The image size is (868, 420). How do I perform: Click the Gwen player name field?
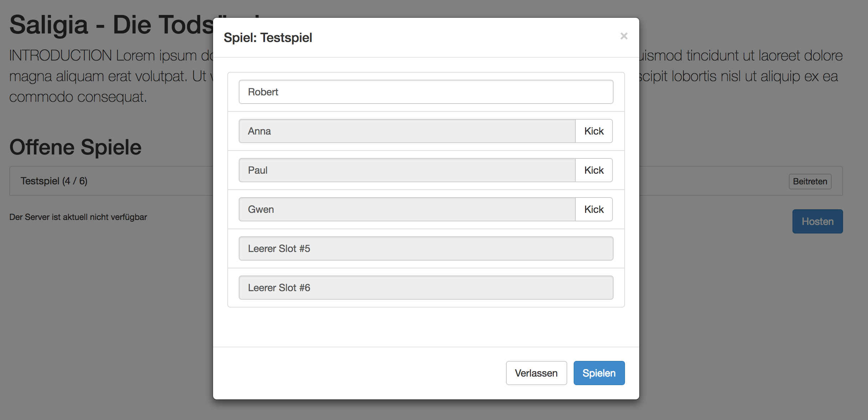coord(407,209)
